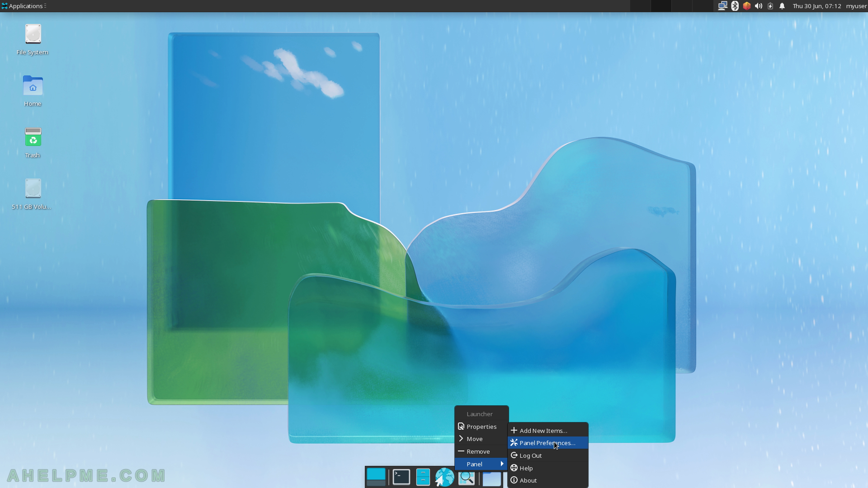
Task: Click the network connection tray icon
Action: 722,6
